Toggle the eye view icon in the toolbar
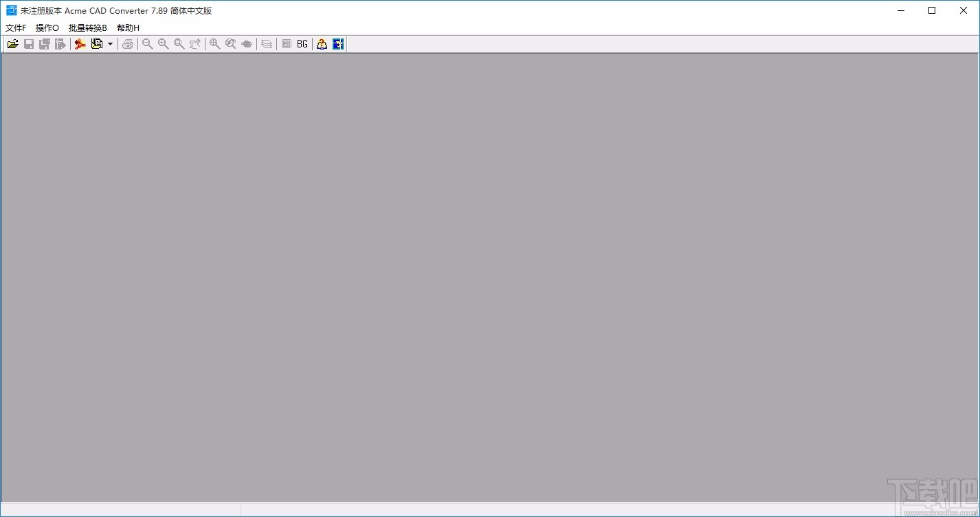Image resolution: width=980 pixels, height=517 pixels. (x=247, y=43)
